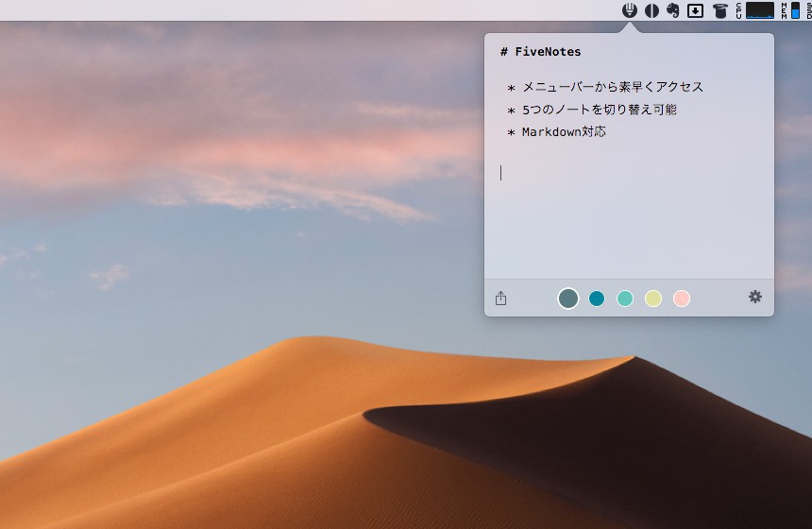Open FiveNotes settings gear
This screenshot has height=529, width=812.
click(755, 297)
